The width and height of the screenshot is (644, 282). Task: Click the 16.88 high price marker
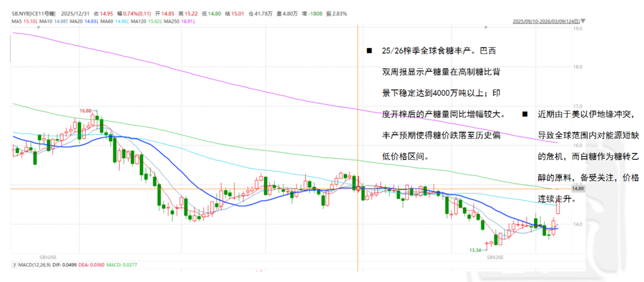coord(85,111)
